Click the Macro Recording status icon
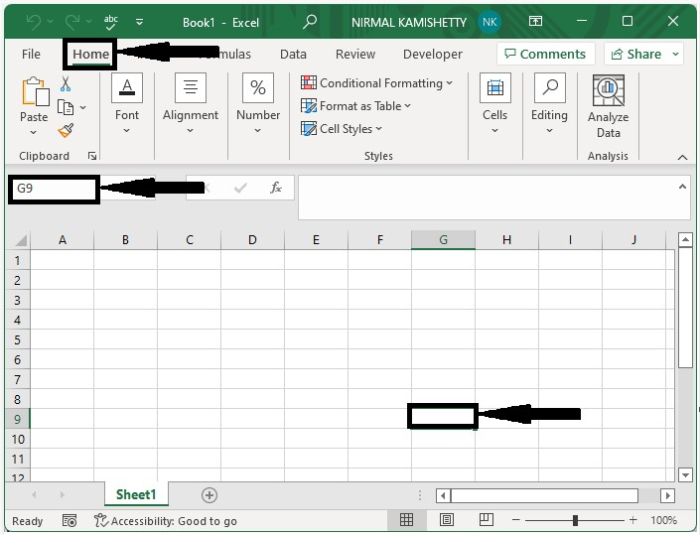700x535 pixels. [x=69, y=521]
